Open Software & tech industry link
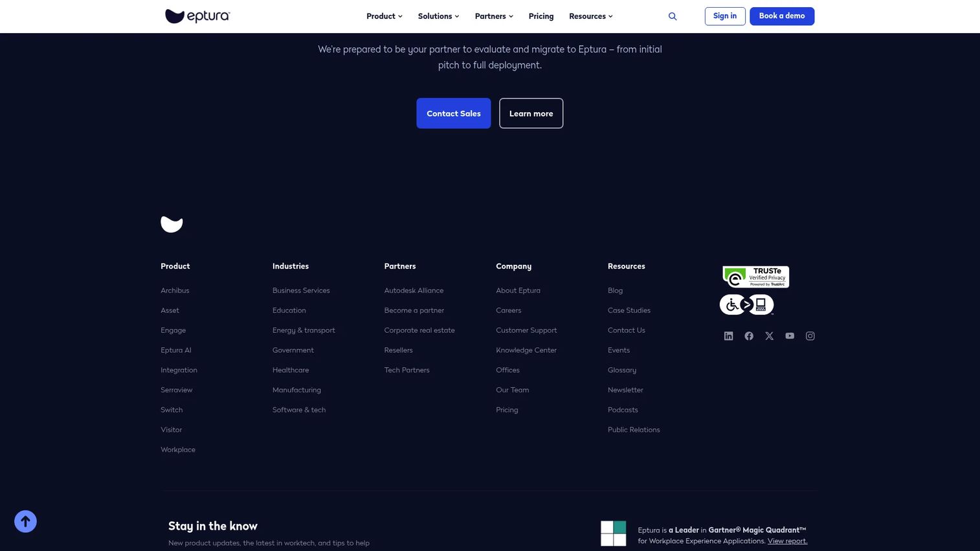This screenshot has height=551, width=980. [x=299, y=410]
